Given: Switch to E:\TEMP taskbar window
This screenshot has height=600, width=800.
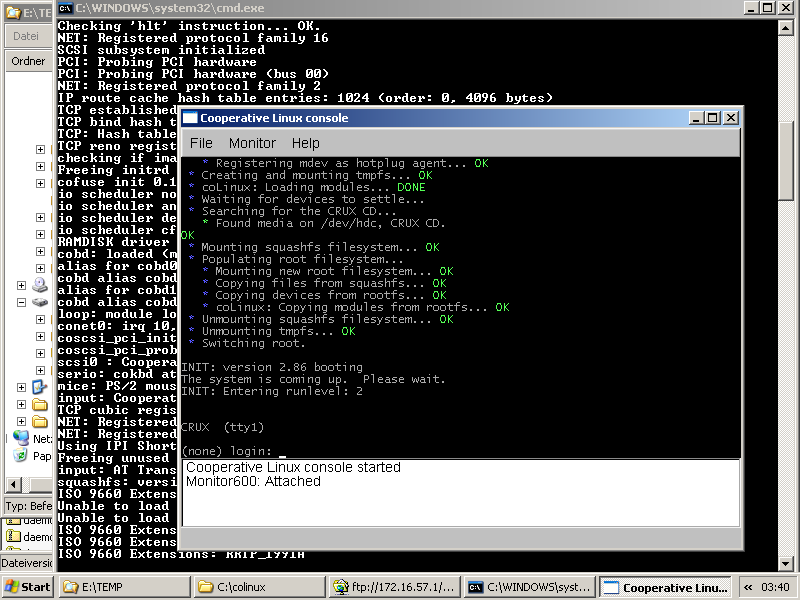Looking at the screenshot, I should [x=124, y=587].
